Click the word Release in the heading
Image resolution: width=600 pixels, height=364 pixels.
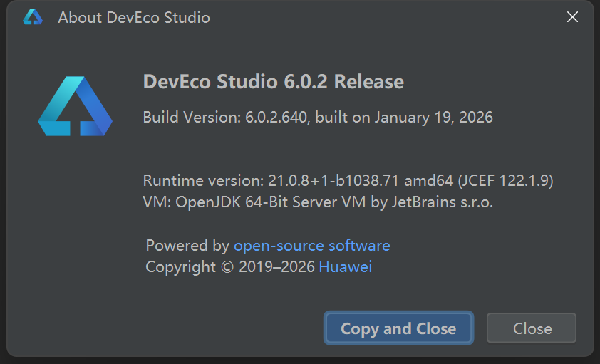point(369,82)
